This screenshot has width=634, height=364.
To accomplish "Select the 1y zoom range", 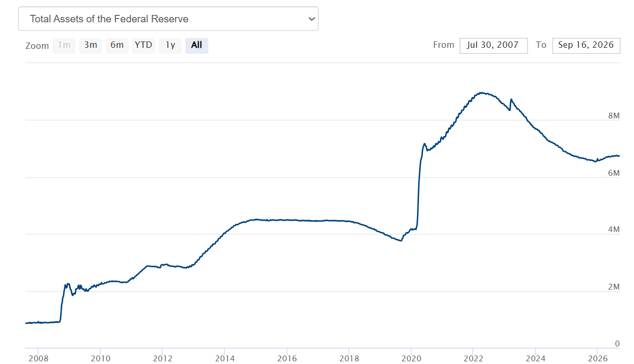I will pos(170,45).
